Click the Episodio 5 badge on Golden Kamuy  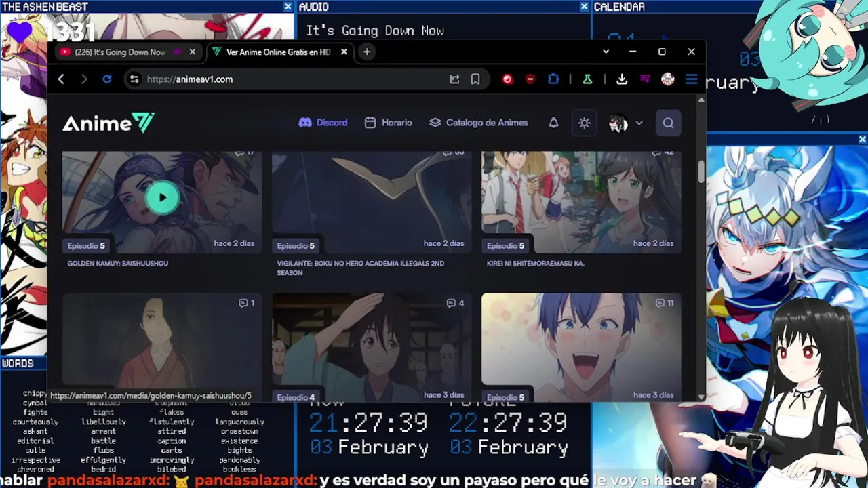click(86, 245)
